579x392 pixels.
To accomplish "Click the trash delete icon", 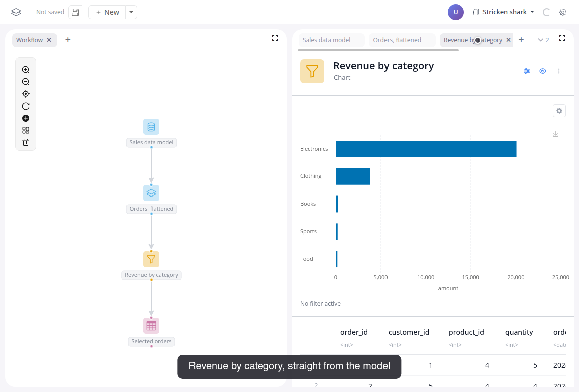I will pos(26,142).
